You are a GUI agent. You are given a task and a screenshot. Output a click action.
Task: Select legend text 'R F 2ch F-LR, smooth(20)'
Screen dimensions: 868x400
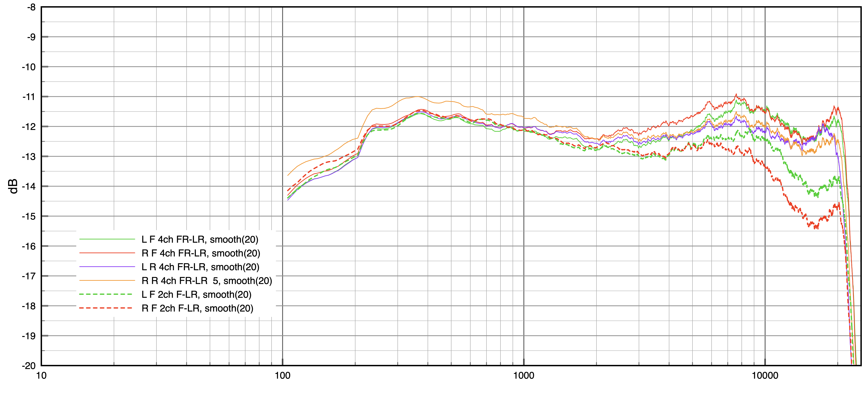(198, 308)
